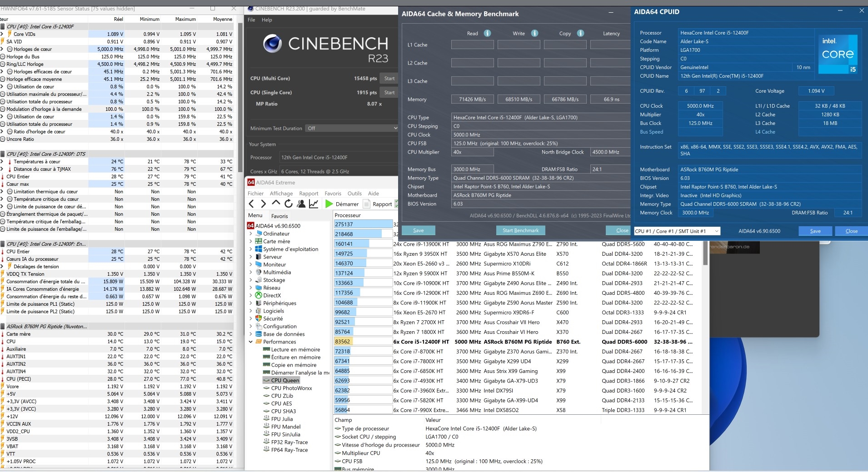The width and height of the screenshot is (868, 472).
Task: Click the up arrow in AIDA64 toolbar
Action: (x=276, y=204)
